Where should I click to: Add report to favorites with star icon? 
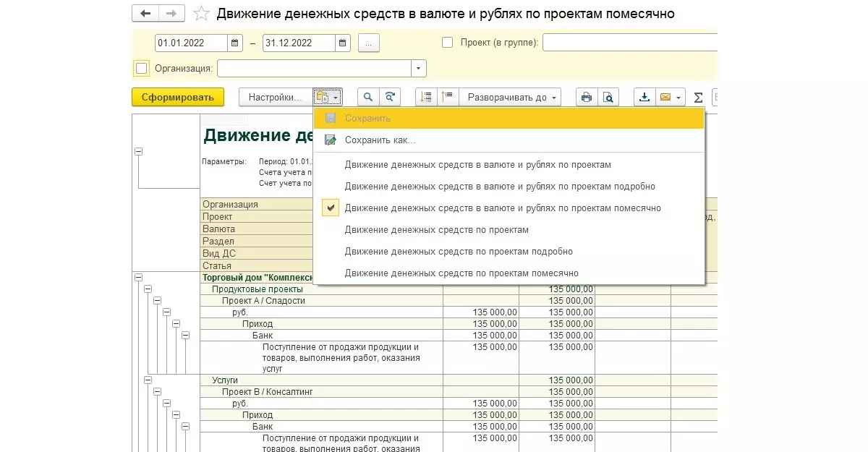[202, 14]
